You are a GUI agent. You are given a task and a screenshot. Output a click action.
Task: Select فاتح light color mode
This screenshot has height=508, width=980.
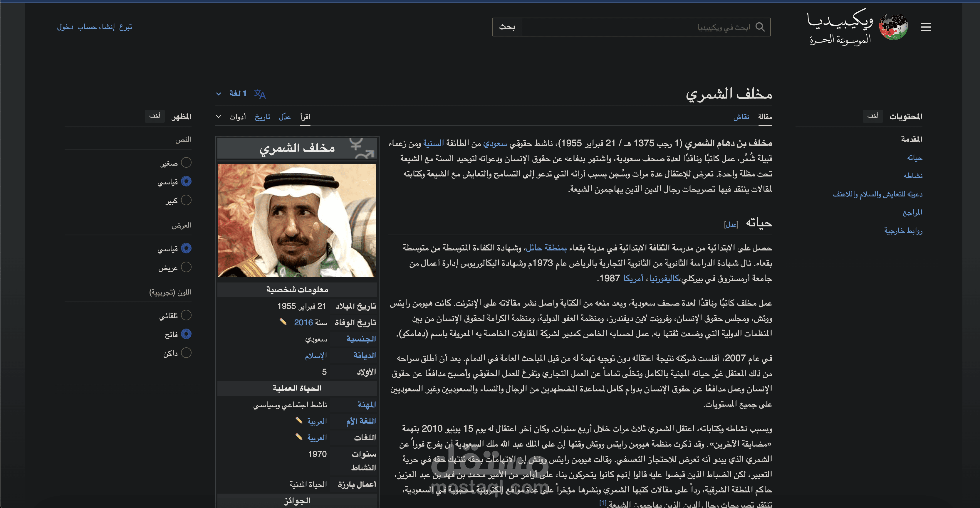pos(186,334)
